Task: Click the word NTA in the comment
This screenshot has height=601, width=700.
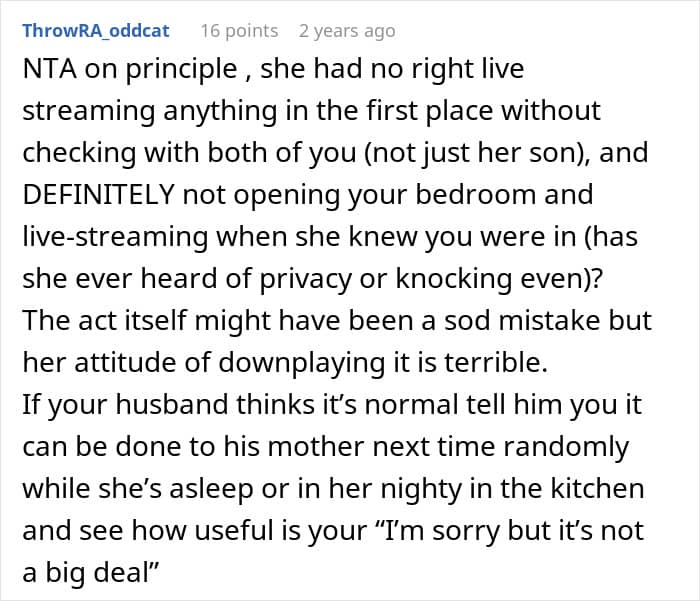Action: (x=50, y=69)
